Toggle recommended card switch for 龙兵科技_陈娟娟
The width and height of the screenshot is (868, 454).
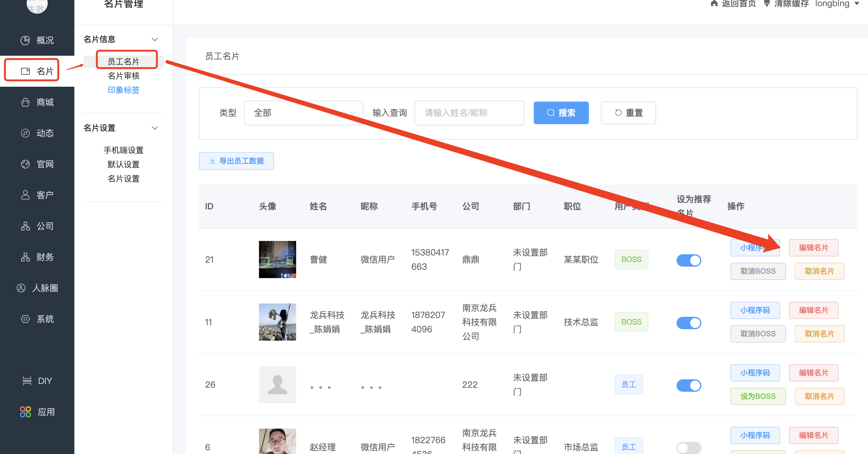click(689, 323)
